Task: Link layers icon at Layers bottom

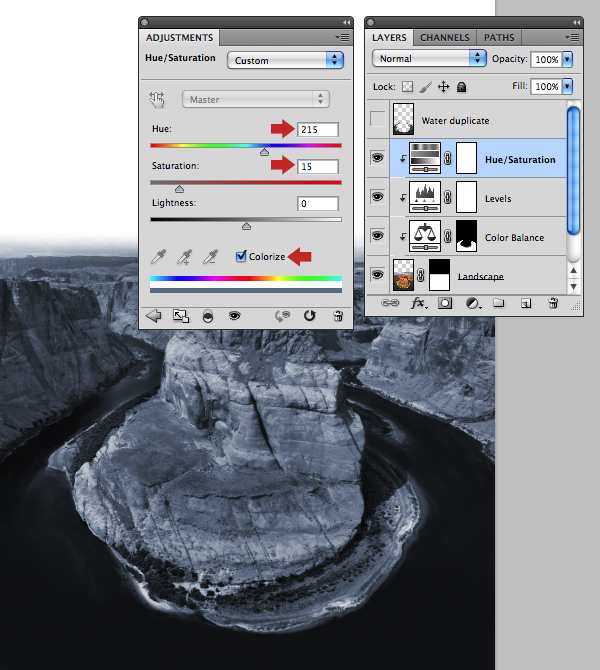Action: [x=390, y=303]
